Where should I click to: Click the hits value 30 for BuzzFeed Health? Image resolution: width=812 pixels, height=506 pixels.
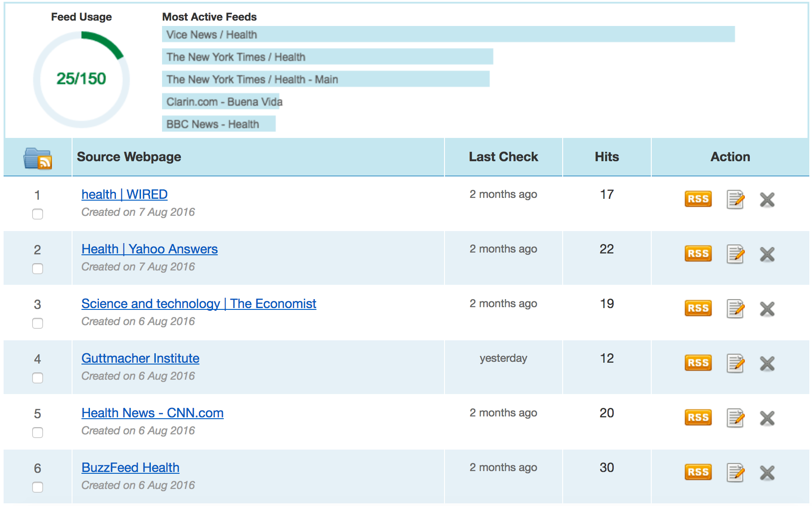click(x=607, y=467)
